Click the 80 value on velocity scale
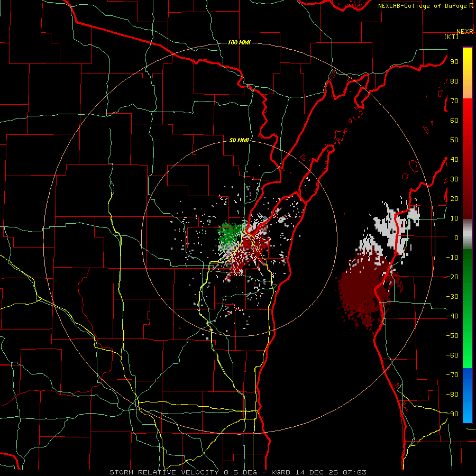Viewport: 476px width, 476px height. tap(454, 81)
